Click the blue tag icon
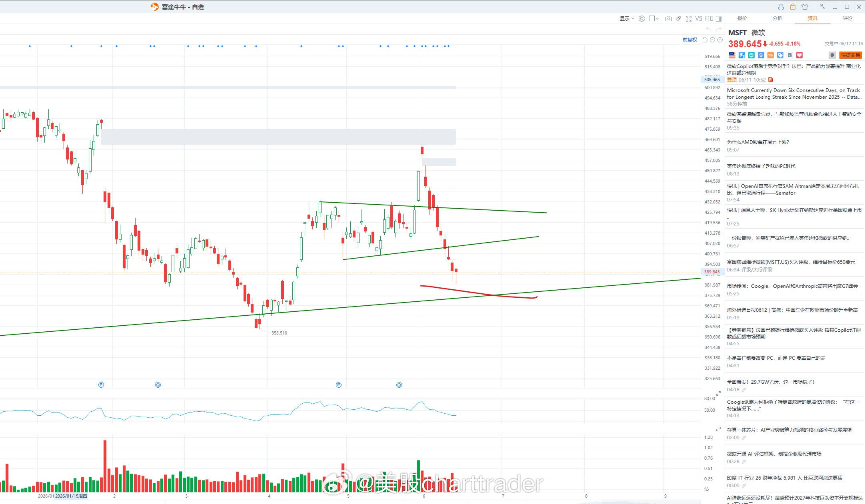Image resolution: width=865 pixels, height=504 pixels. [780, 55]
